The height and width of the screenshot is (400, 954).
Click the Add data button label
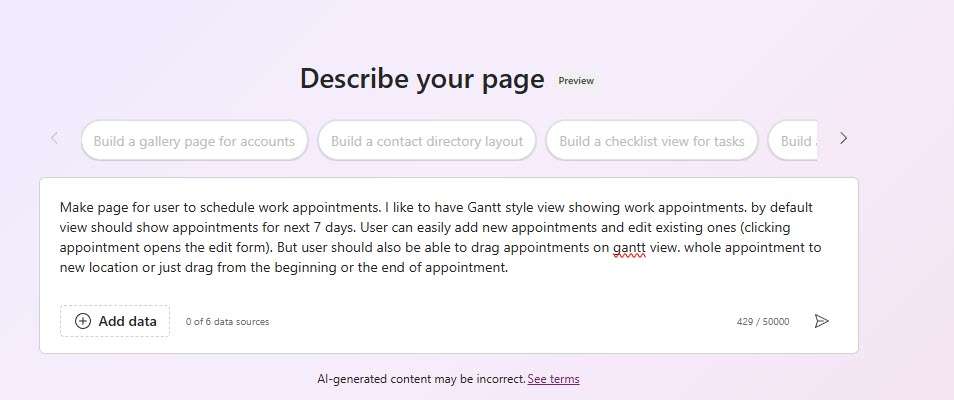click(x=128, y=321)
